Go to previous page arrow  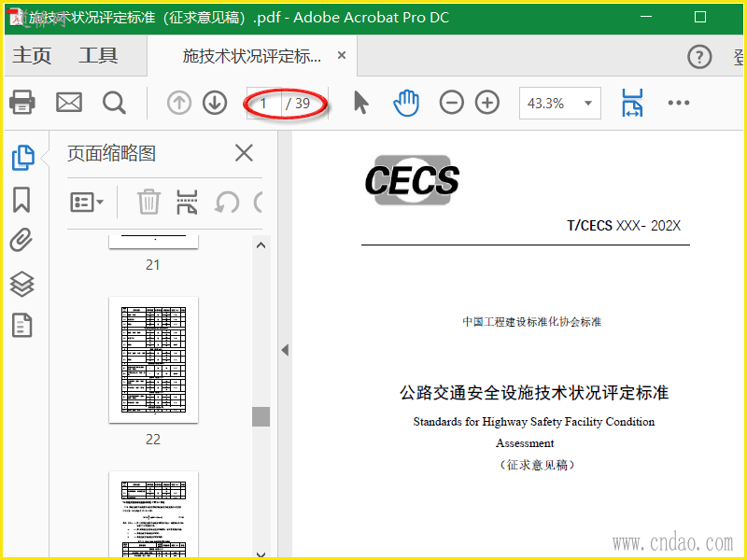coord(179,103)
